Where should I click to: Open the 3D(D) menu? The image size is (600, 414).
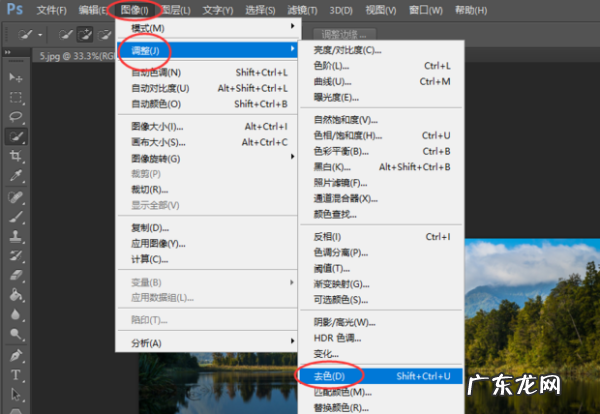click(x=341, y=10)
